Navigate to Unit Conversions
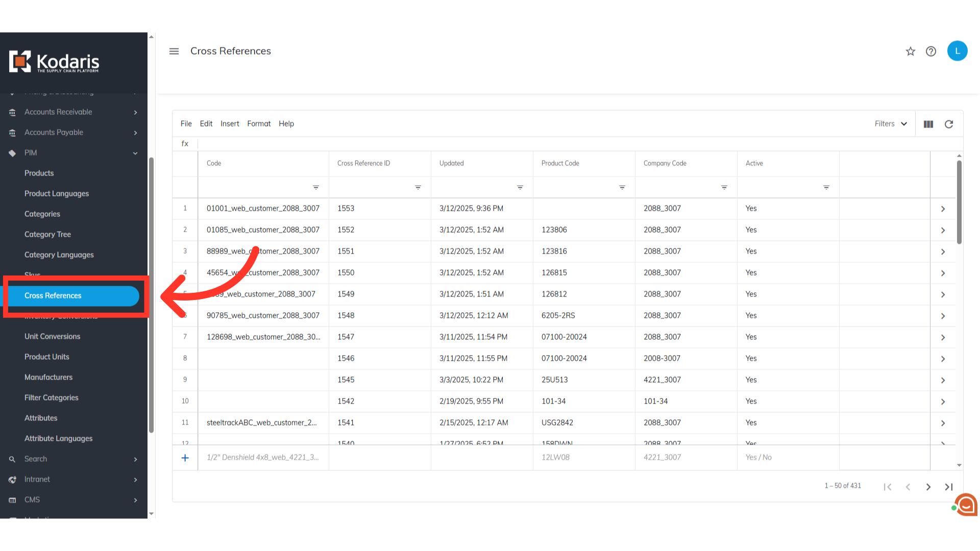980x551 pixels. 53,337
